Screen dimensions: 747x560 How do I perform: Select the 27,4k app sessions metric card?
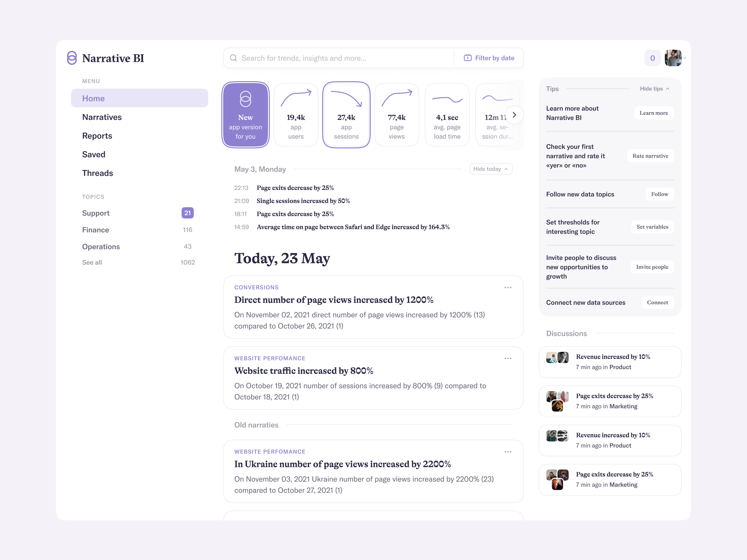pos(346,115)
